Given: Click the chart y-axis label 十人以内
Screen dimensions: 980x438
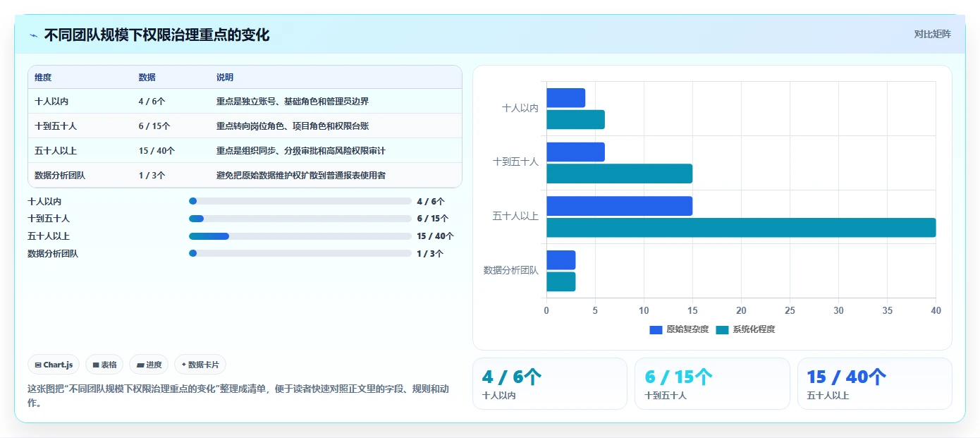Looking at the screenshot, I should [520, 109].
